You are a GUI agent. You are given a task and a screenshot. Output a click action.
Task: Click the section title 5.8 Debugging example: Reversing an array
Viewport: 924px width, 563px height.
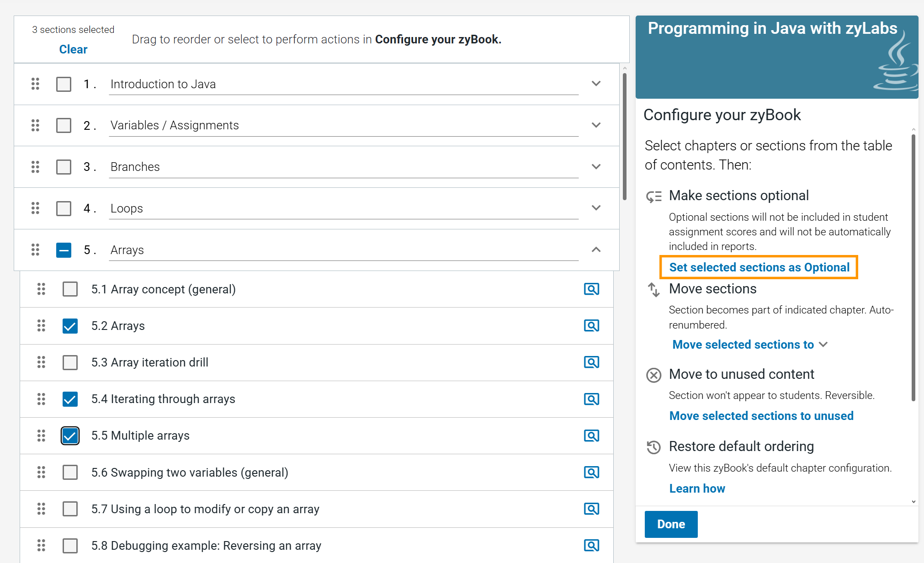click(206, 545)
